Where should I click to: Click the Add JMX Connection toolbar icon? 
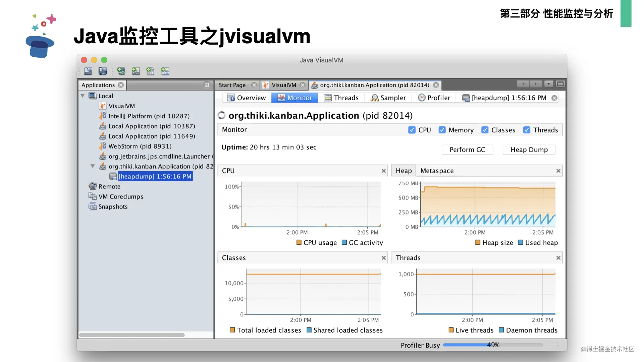tap(136, 71)
